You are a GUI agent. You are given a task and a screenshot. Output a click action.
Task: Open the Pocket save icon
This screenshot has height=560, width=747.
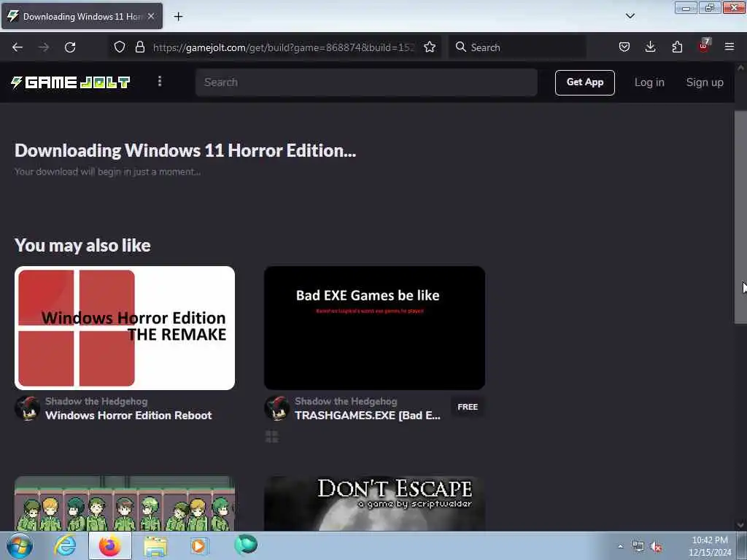point(624,47)
